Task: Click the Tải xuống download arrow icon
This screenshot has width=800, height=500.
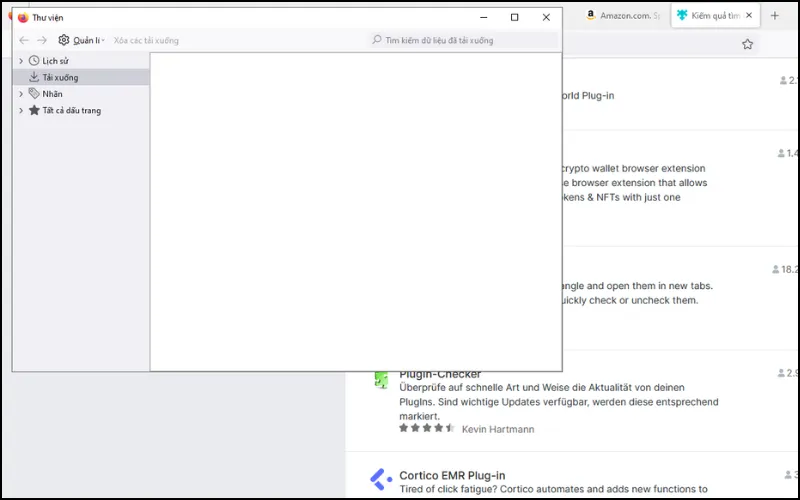Action: (34, 77)
